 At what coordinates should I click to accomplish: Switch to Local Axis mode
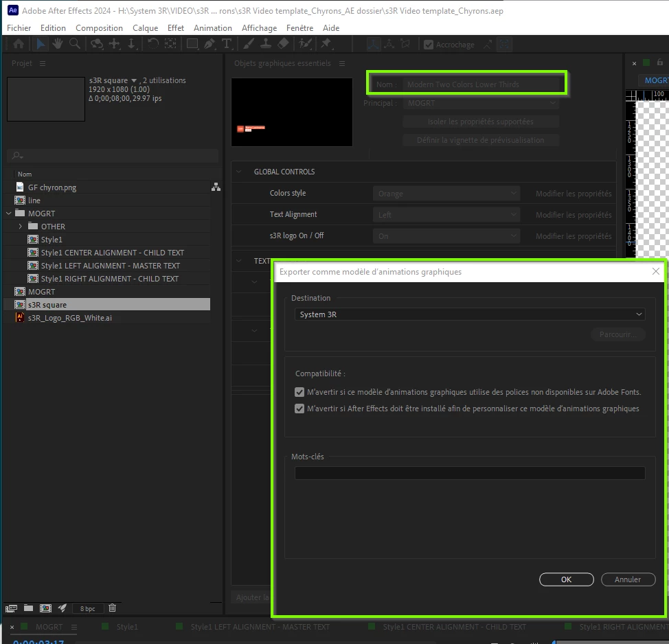[374, 45]
